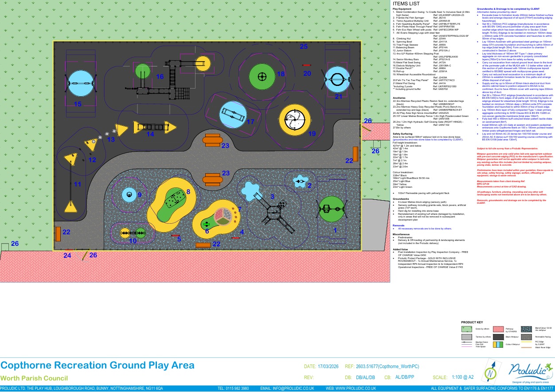
Task: Open the WWW.PROLUDIC.CO.UK web address
Action: pos(351,388)
